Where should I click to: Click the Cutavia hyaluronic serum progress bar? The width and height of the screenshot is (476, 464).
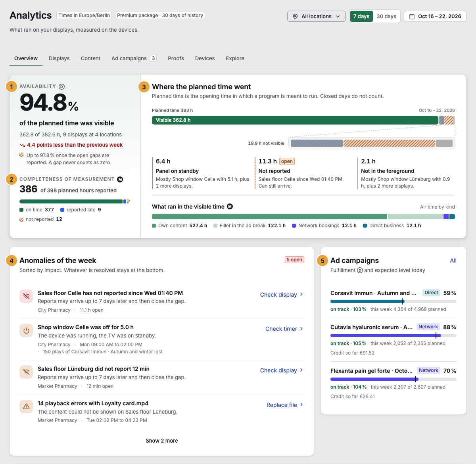click(x=393, y=336)
